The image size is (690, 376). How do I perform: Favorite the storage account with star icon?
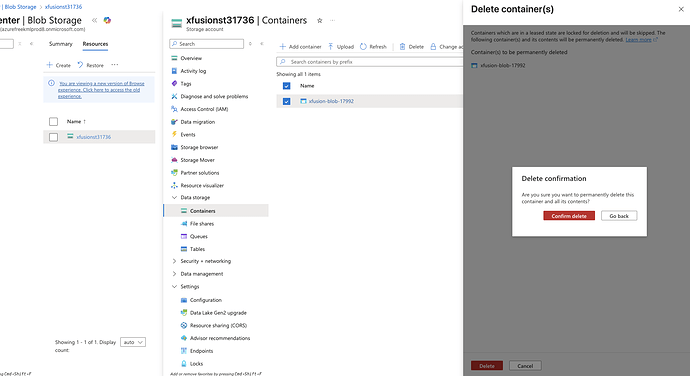[319, 20]
